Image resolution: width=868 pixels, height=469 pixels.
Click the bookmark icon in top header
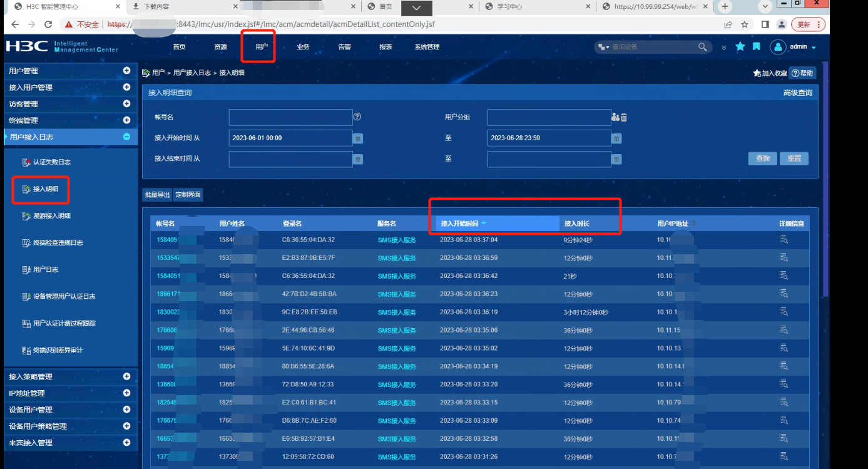757,47
